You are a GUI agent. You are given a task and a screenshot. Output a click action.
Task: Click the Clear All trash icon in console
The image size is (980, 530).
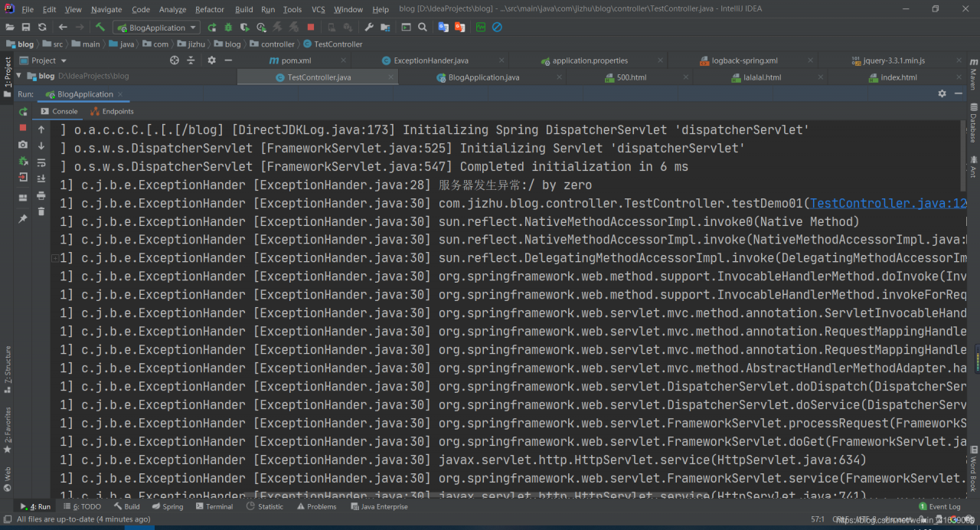pos(41,211)
